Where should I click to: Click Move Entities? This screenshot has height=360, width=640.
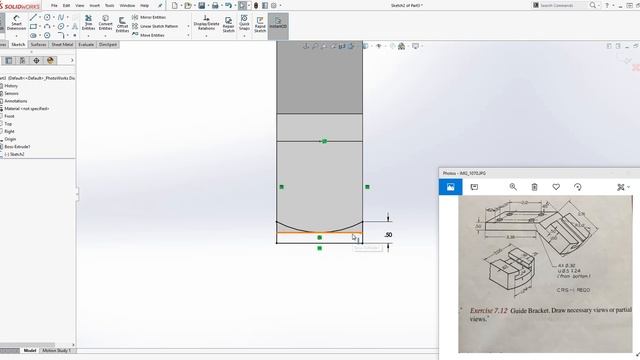[148, 35]
